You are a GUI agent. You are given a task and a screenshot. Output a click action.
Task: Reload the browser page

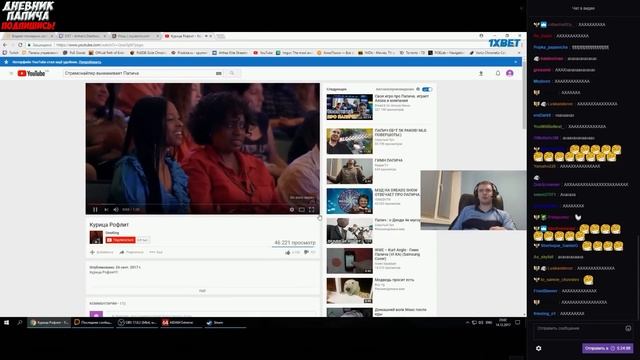tap(20, 45)
